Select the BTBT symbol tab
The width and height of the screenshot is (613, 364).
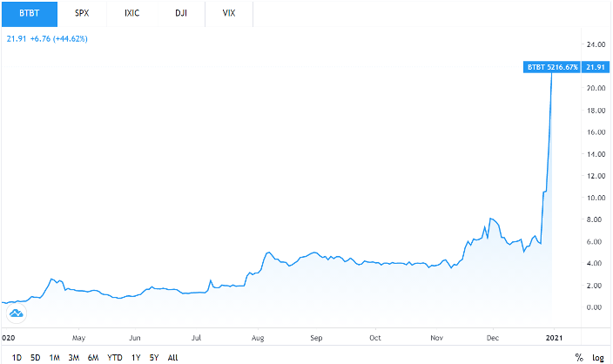pyautogui.click(x=30, y=13)
